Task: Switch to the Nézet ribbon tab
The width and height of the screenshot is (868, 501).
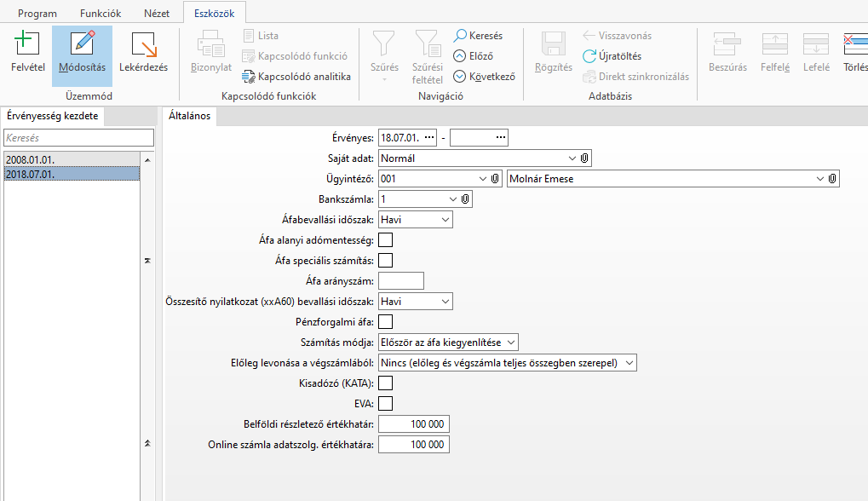Action: point(155,14)
